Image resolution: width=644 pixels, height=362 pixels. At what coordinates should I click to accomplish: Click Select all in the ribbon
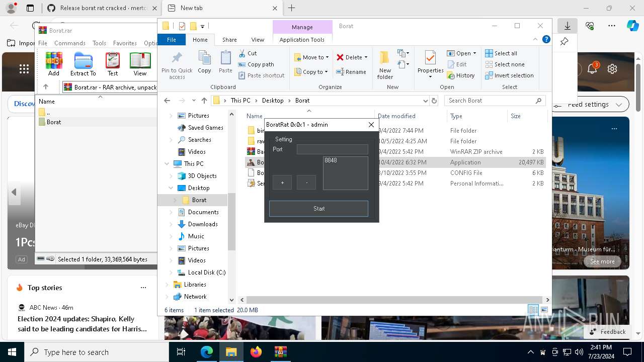[501, 53]
